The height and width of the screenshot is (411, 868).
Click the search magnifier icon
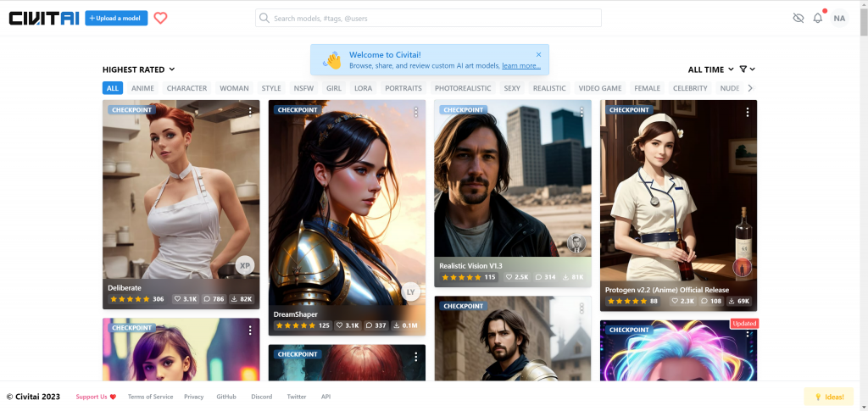(x=264, y=19)
